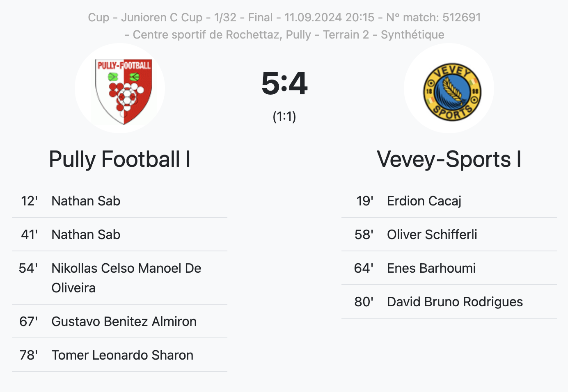Select the 5:4 final score
Screen dimensions: 568x392
(284, 83)
